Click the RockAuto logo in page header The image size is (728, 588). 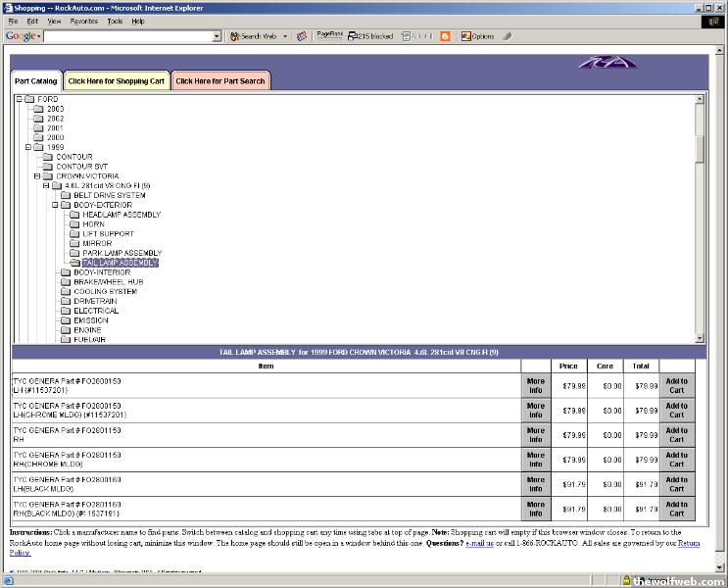pos(607,64)
